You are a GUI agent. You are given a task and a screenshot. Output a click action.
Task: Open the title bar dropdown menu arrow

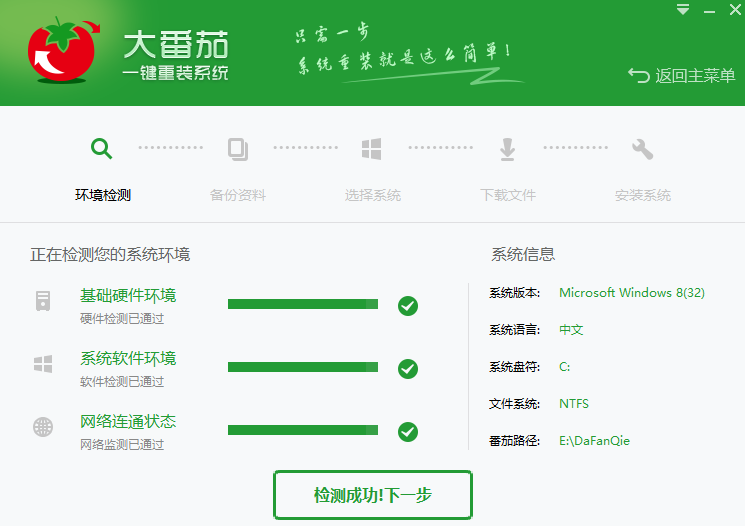click(x=683, y=10)
